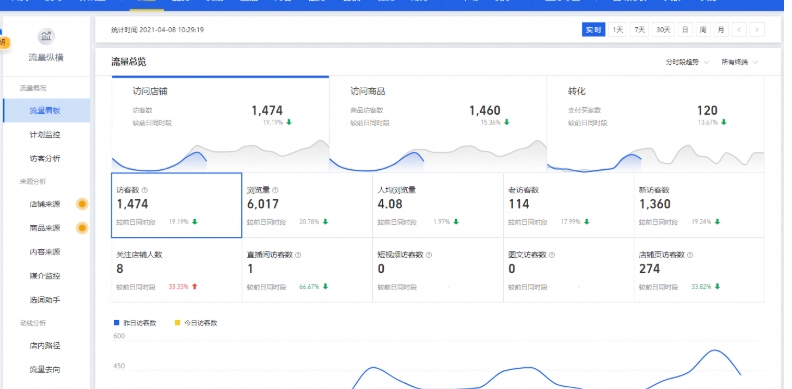Screen dimensions: 792x389
Task: Click the help icon next to 直播间访客数
Action: point(298,255)
